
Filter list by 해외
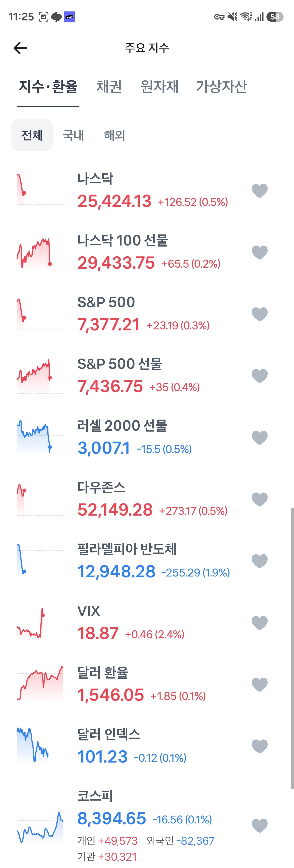pyautogui.click(x=115, y=135)
